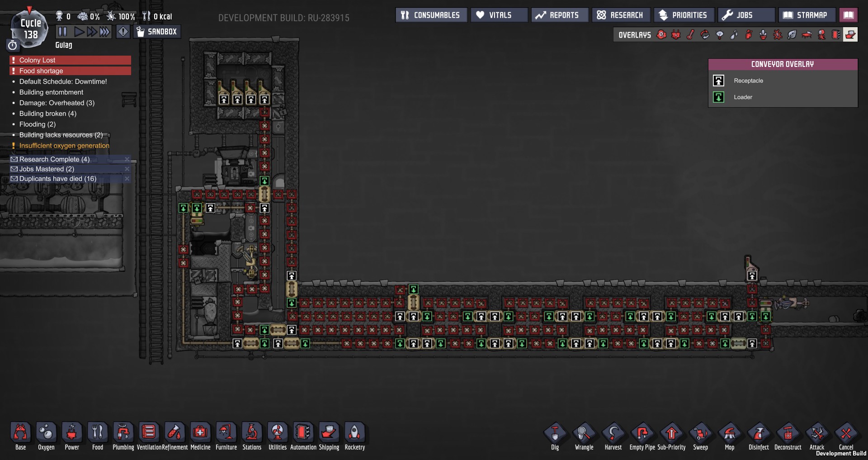
Task: Select the Light overlay lightbulb icon
Action: [x=719, y=35]
